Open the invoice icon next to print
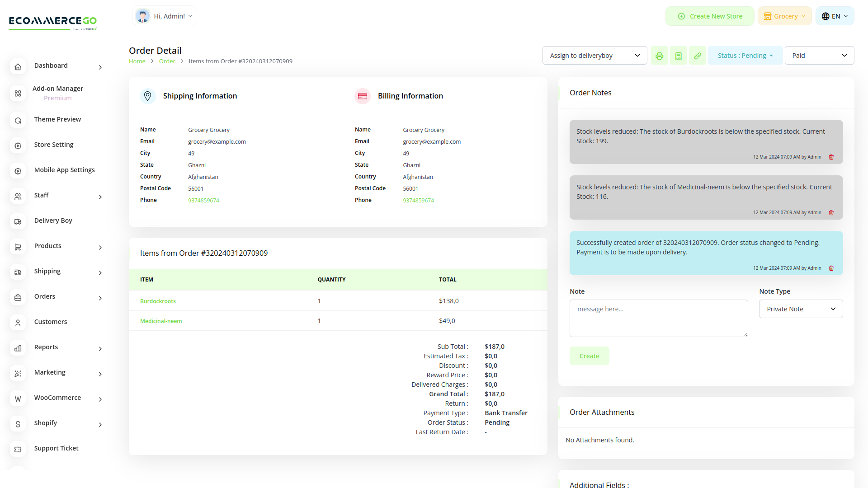 click(679, 55)
